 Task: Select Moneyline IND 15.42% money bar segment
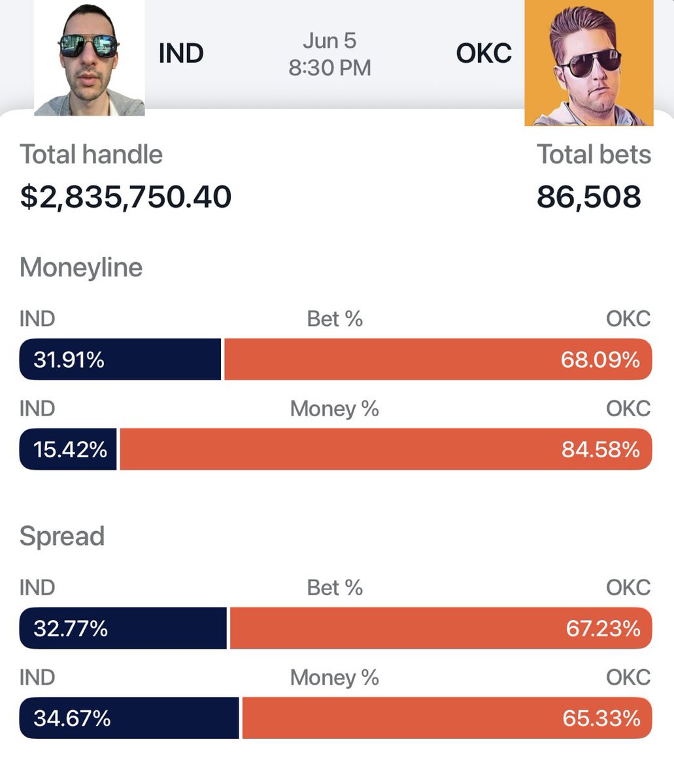tap(69, 449)
